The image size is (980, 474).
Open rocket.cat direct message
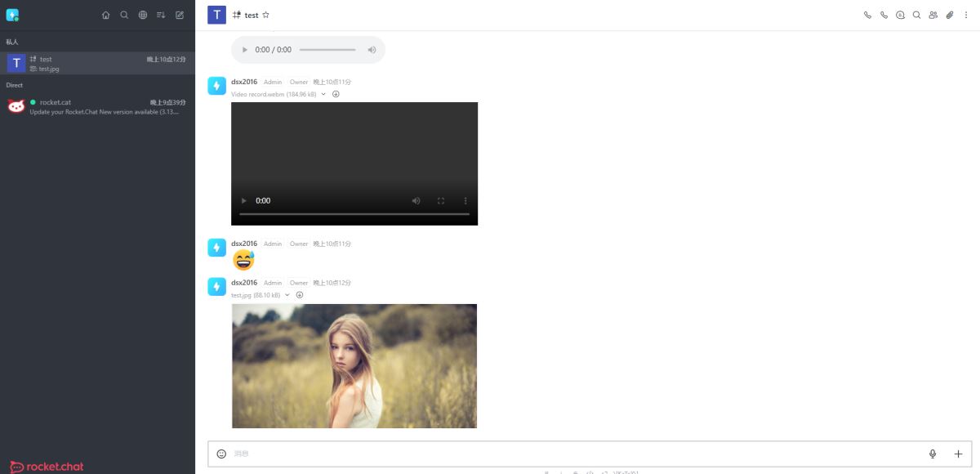pyautogui.click(x=97, y=107)
